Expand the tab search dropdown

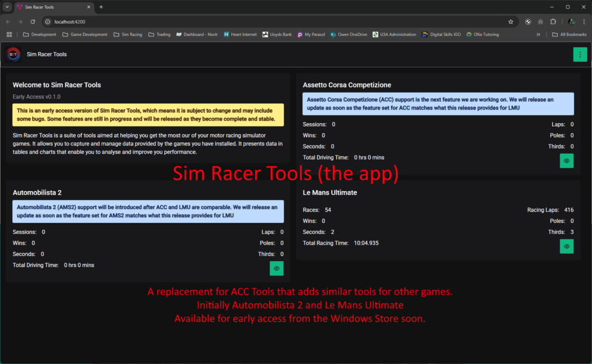[7, 7]
